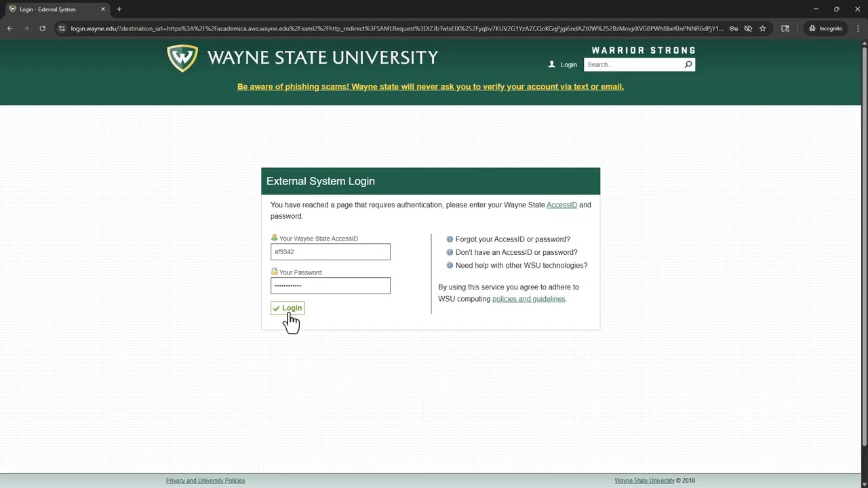Bookmark this page with the star icon
Screen dimensions: 868x488
click(763, 28)
